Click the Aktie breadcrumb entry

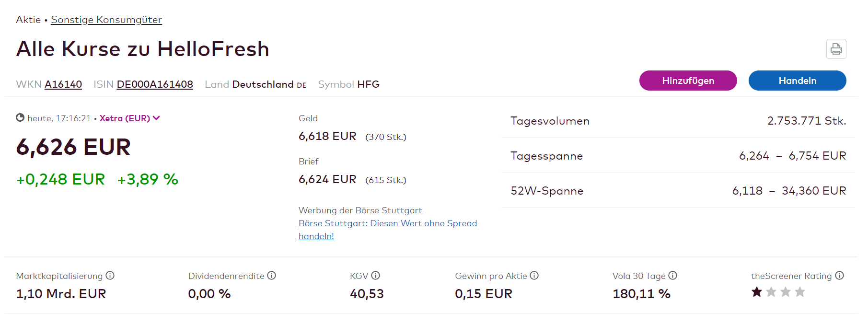(28, 20)
